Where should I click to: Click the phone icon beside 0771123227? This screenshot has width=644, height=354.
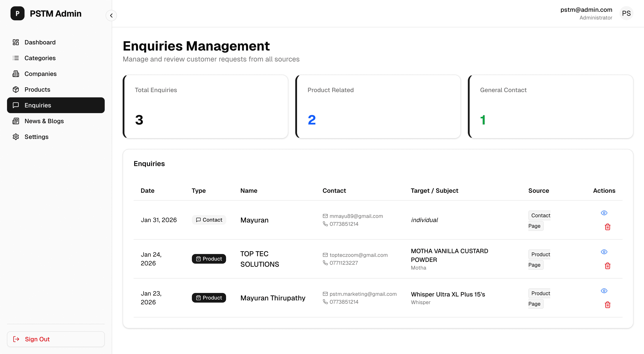pos(325,263)
